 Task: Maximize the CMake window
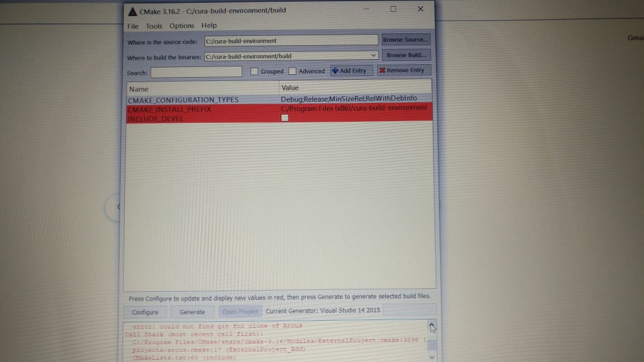(x=393, y=9)
